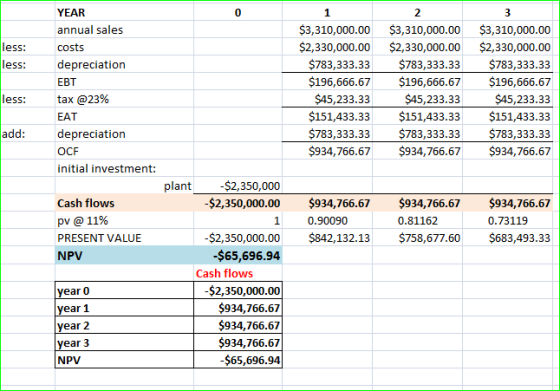Select the 'year 0' summary row label
Screen dimensions: 560x391
pyautogui.click(x=124, y=290)
